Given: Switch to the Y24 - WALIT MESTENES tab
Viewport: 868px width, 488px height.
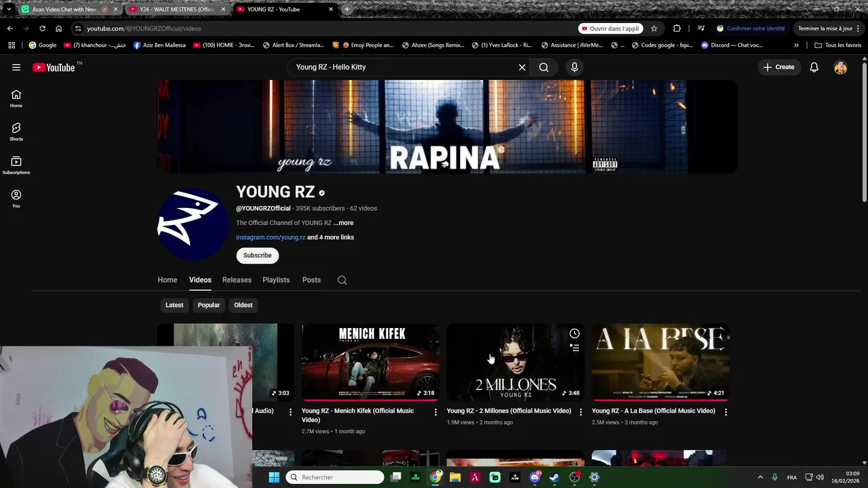Looking at the screenshot, I should click(176, 9).
